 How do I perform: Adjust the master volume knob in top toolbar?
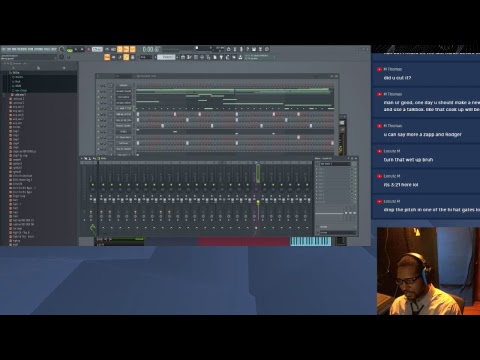[62, 49]
